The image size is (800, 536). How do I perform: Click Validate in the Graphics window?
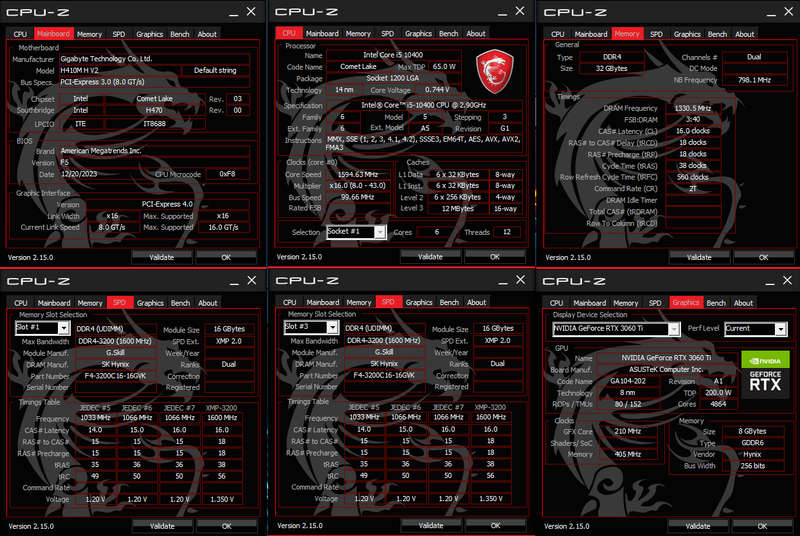click(697, 526)
